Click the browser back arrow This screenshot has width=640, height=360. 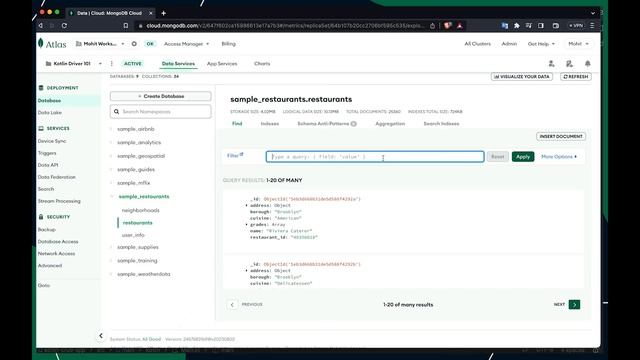tap(40, 25)
